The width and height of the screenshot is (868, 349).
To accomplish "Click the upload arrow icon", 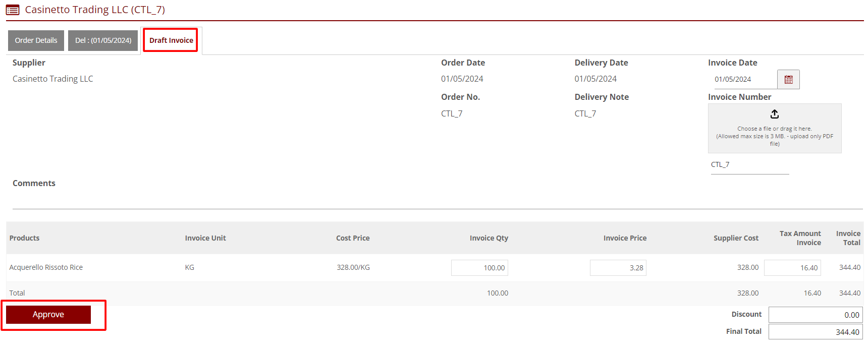I will click(x=775, y=114).
